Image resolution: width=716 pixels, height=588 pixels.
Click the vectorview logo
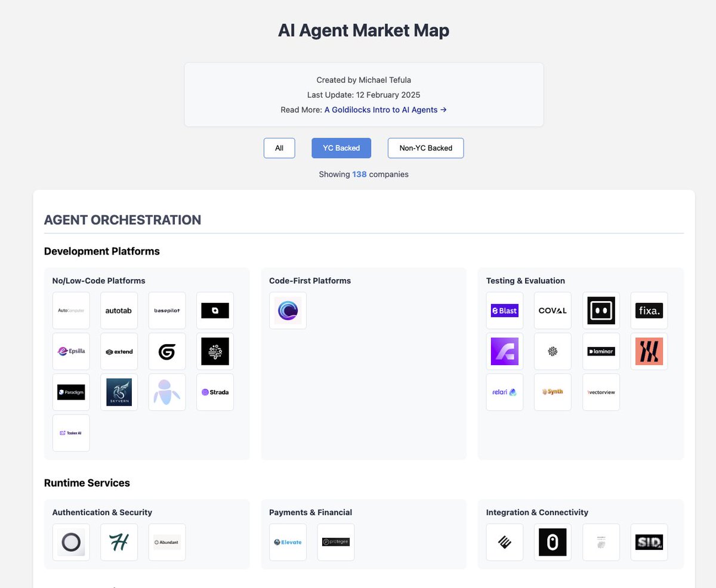[601, 392]
